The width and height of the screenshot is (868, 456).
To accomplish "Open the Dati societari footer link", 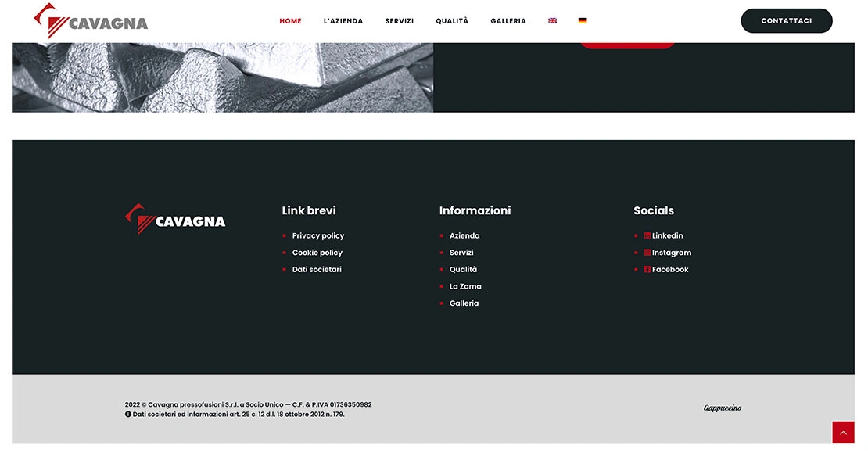I will (x=317, y=270).
